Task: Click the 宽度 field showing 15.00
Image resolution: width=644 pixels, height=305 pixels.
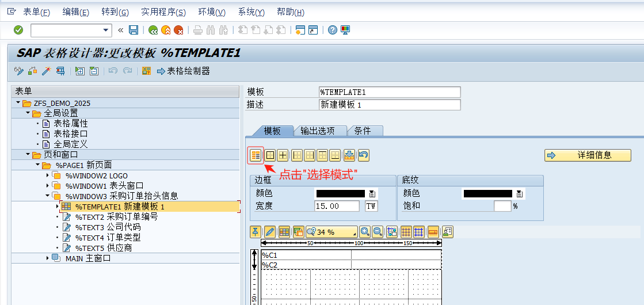Action: click(337, 206)
